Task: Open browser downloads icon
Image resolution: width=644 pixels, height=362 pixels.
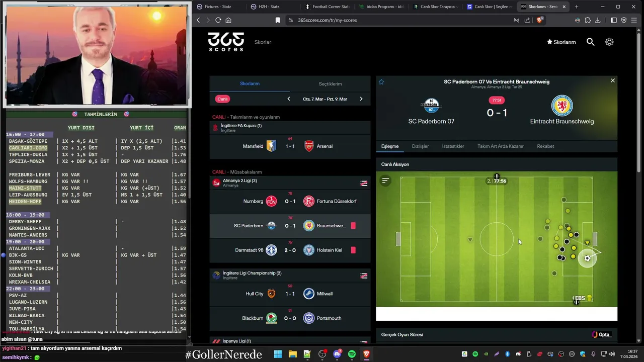Action: (x=598, y=20)
